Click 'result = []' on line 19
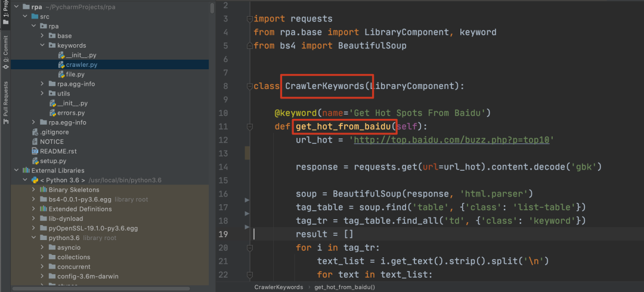This screenshot has width=644, height=292. click(x=324, y=235)
